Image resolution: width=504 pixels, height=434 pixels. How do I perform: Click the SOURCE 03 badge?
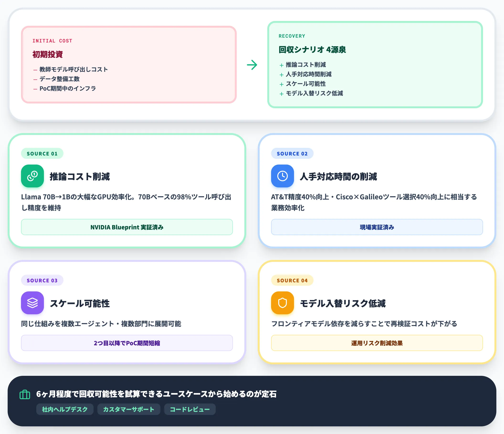[42, 280]
